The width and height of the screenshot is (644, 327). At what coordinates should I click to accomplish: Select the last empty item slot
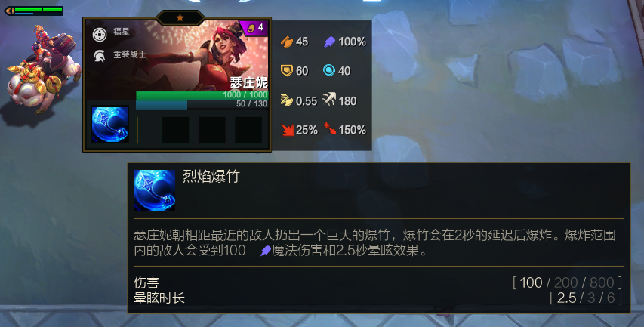click(x=248, y=130)
